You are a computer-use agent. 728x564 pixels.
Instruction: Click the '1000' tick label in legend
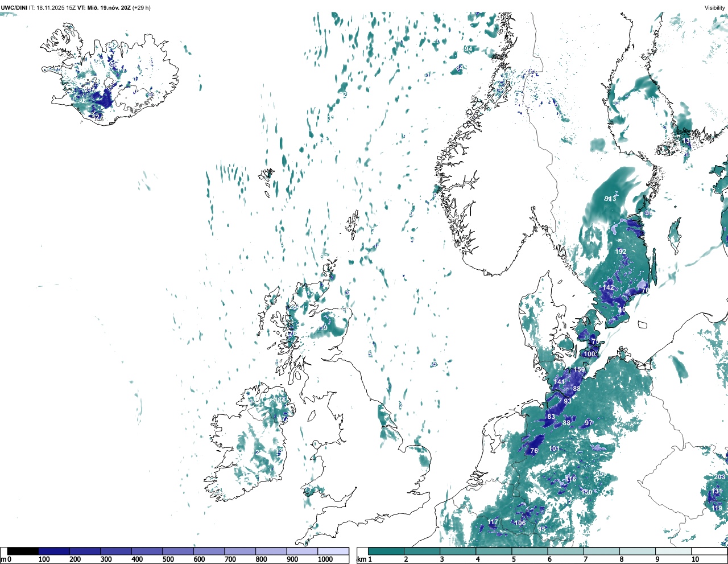(x=325, y=559)
